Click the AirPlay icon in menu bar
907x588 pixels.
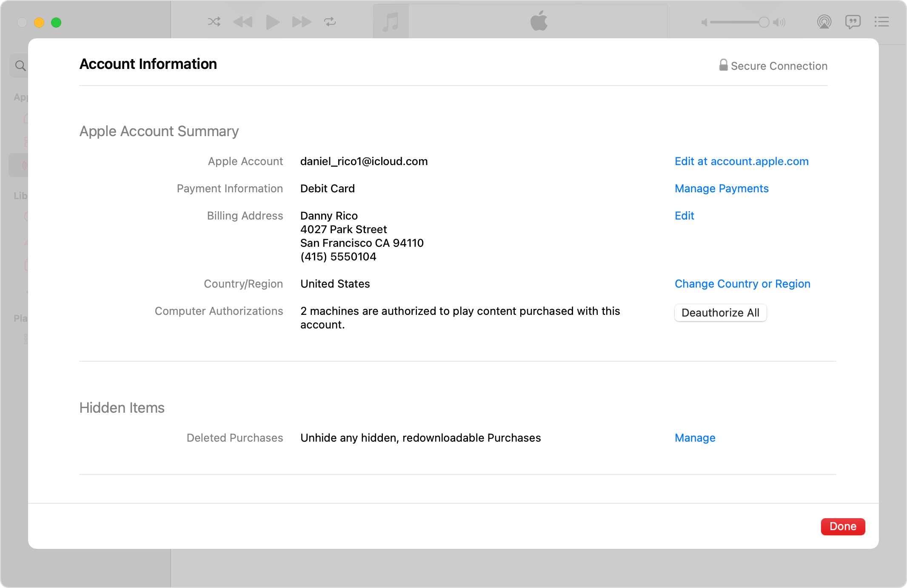(823, 23)
